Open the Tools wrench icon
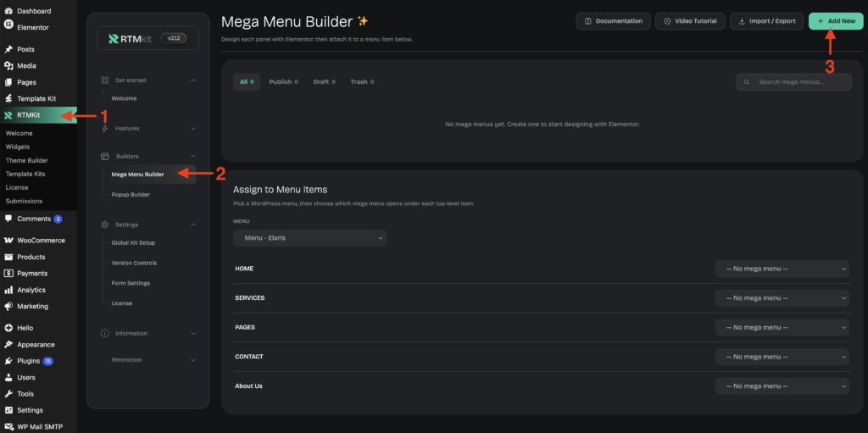Viewport: 868px width, 433px height. [8, 394]
